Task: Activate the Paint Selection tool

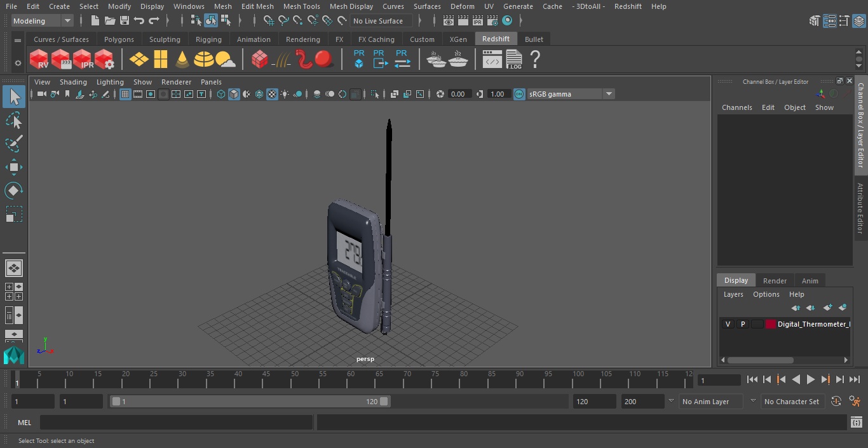Action: tap(14, 144)
